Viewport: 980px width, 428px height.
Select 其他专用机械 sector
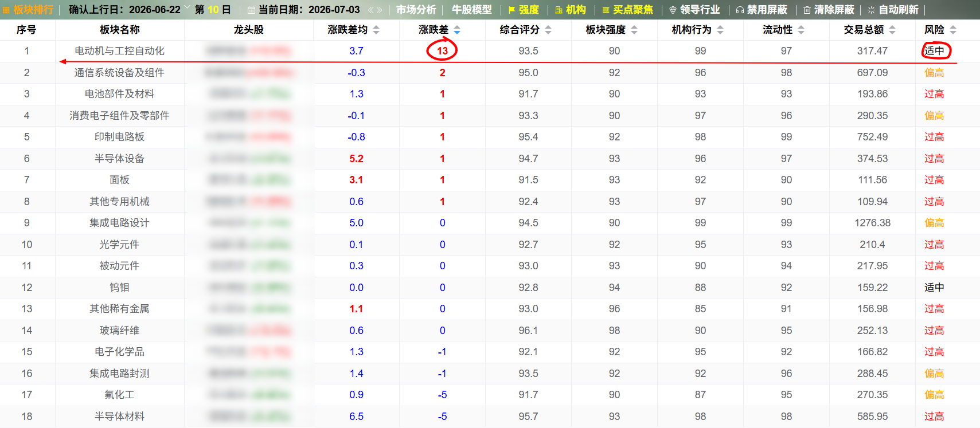click(119, 202)
